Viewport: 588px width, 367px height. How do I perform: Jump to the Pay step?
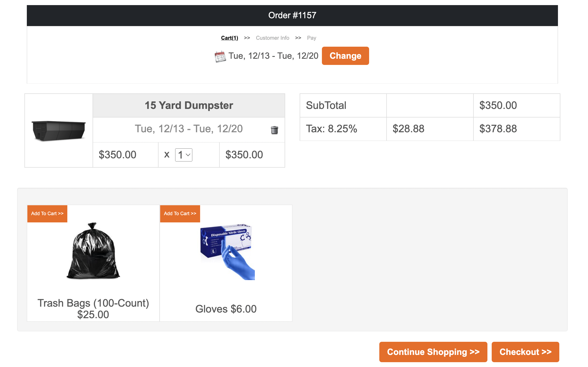[311, 38]
